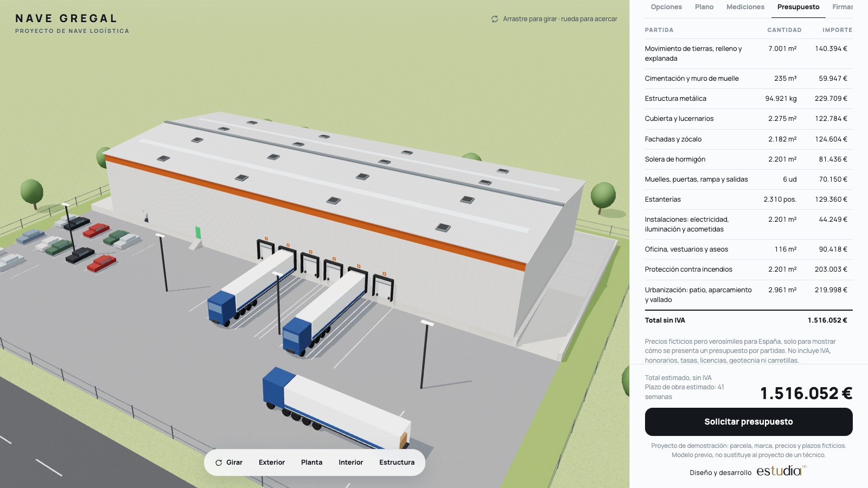868x488 pixels.
Task: Click the Plazo de obra estimado text
Action: point(685,392)
